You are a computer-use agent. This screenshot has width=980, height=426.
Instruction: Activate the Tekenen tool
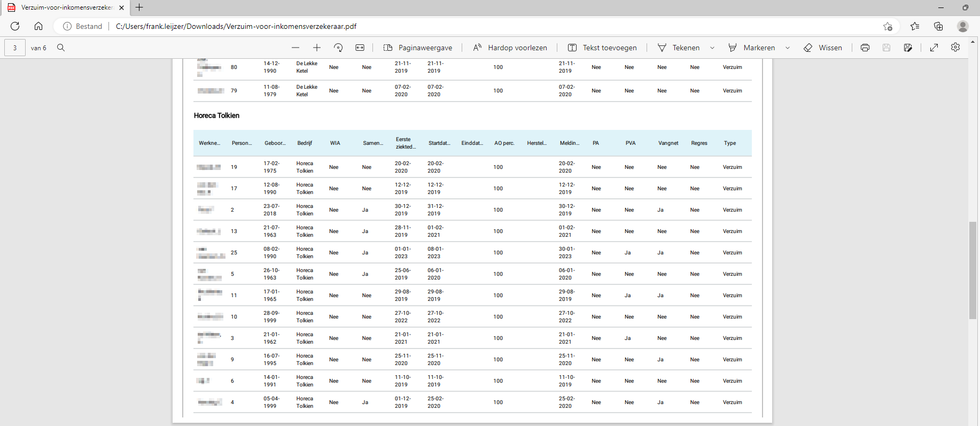point(679,48)
